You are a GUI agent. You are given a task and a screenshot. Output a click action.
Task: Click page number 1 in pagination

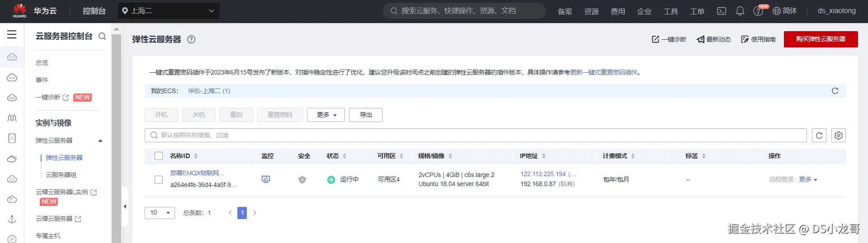pos(242,213)
